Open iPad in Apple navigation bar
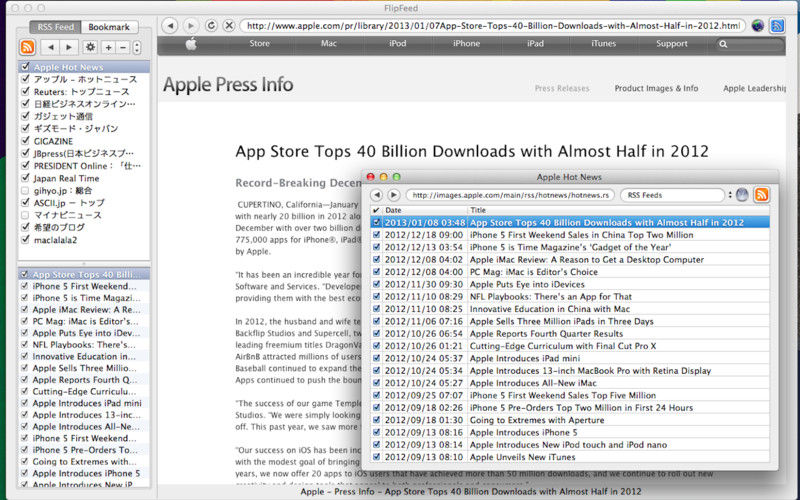This screenshot has height=500, width=800. [535, 44]
